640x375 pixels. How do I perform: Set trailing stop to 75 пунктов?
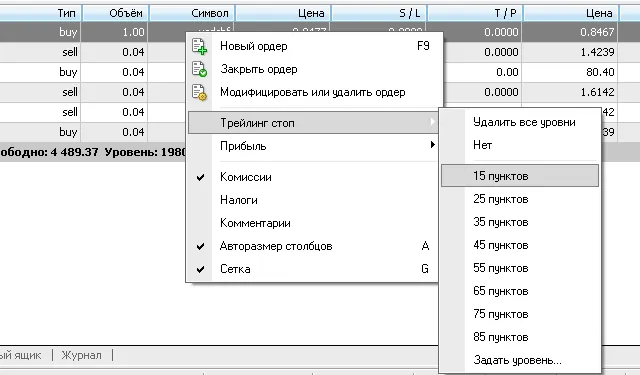520,314
